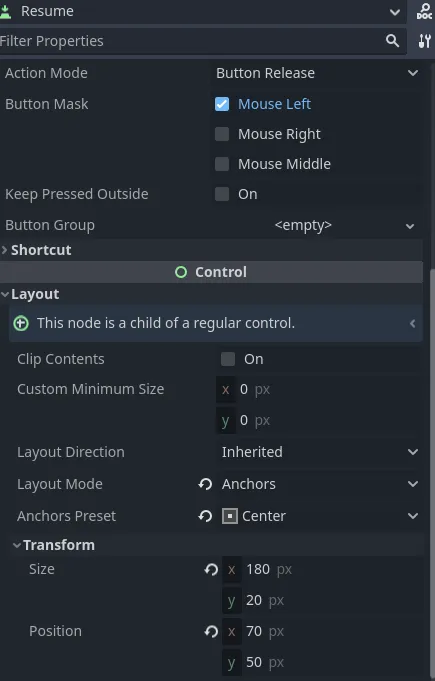435x681 pixels.
Task: Reset Position property with revert icon
Action: 211,631
